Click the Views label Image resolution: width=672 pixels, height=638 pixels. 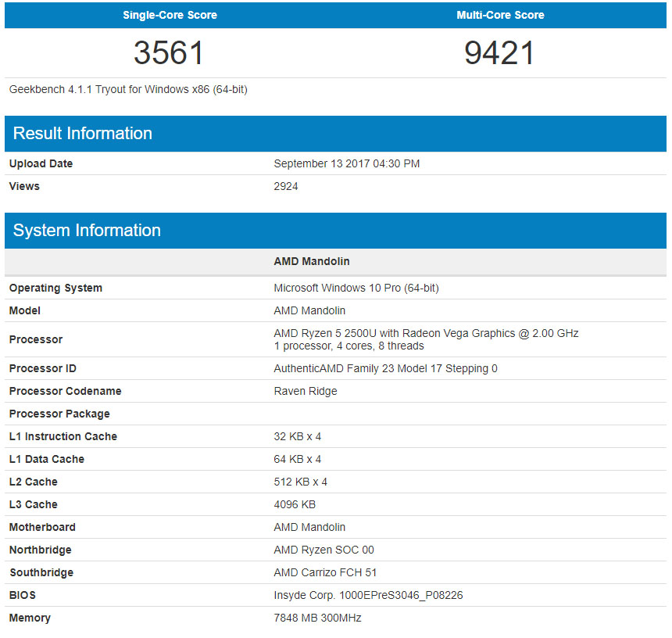(x=24, y=186)
